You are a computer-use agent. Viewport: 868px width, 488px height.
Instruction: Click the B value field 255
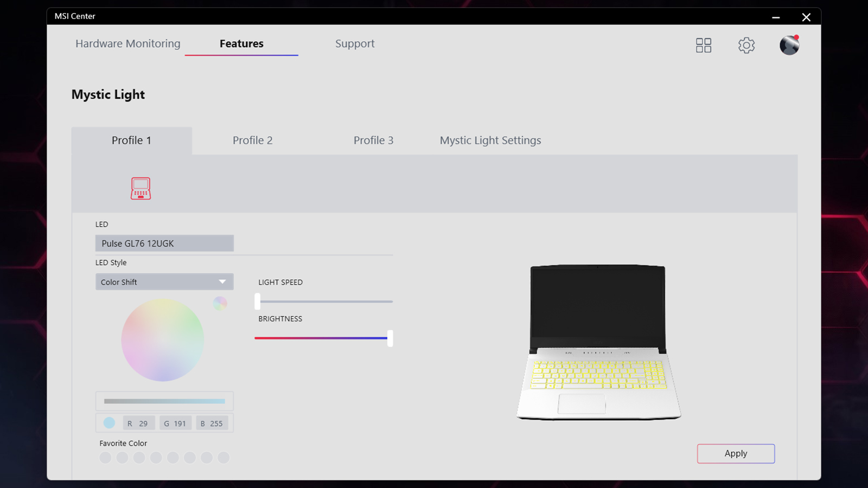pyautogui.click(x=212, y=423)
